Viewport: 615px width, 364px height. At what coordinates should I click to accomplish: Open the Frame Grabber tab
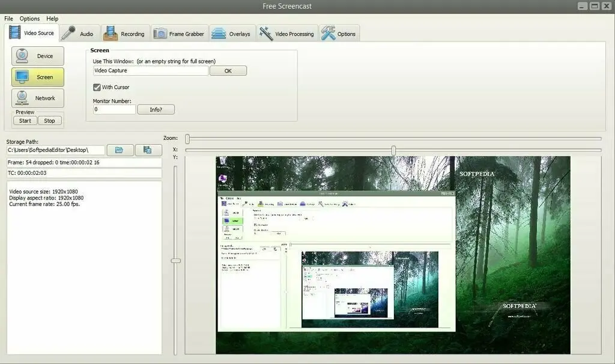180,34
